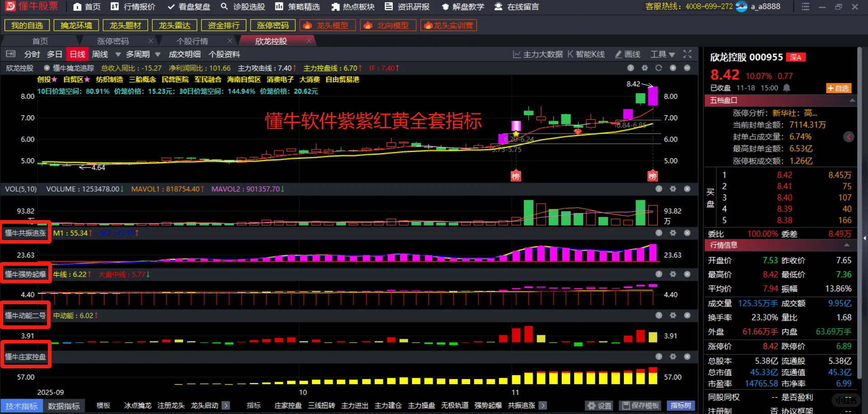
Task: Click the refresh icon in the main K-line panel
Action: click(659, 68)
